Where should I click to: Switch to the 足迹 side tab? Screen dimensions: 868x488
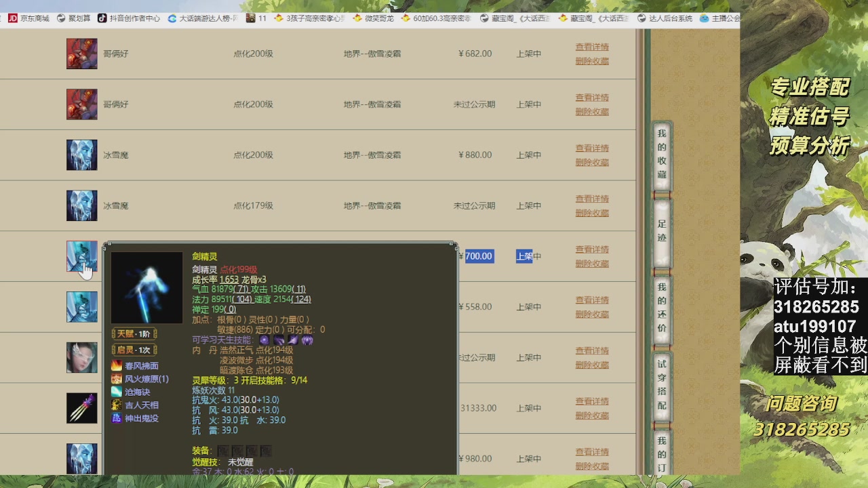point(662,231)
